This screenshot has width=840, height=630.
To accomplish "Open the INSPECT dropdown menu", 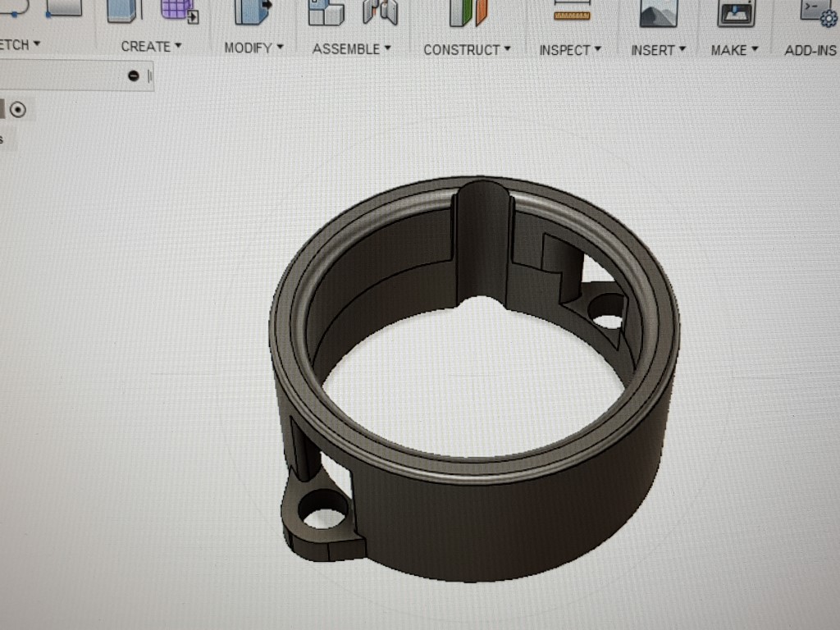I will (570, 50).
